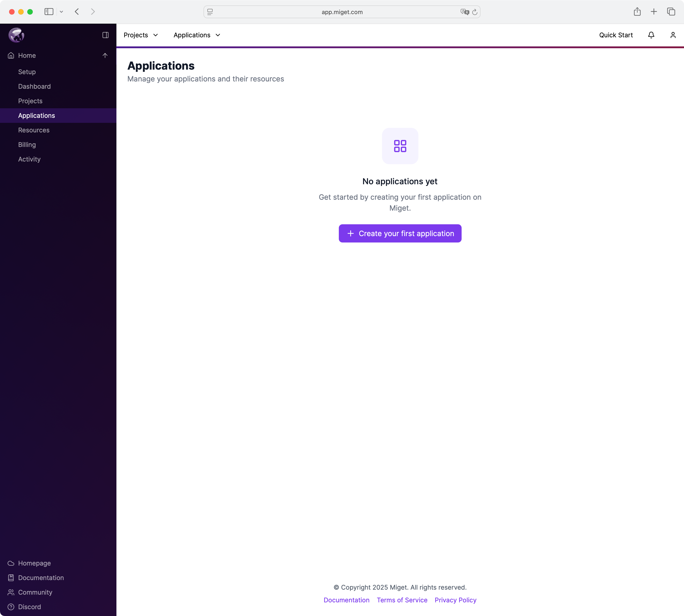
Task: Click the plus icon on create button
Action: pyautogui.click(x=350, y=234)
